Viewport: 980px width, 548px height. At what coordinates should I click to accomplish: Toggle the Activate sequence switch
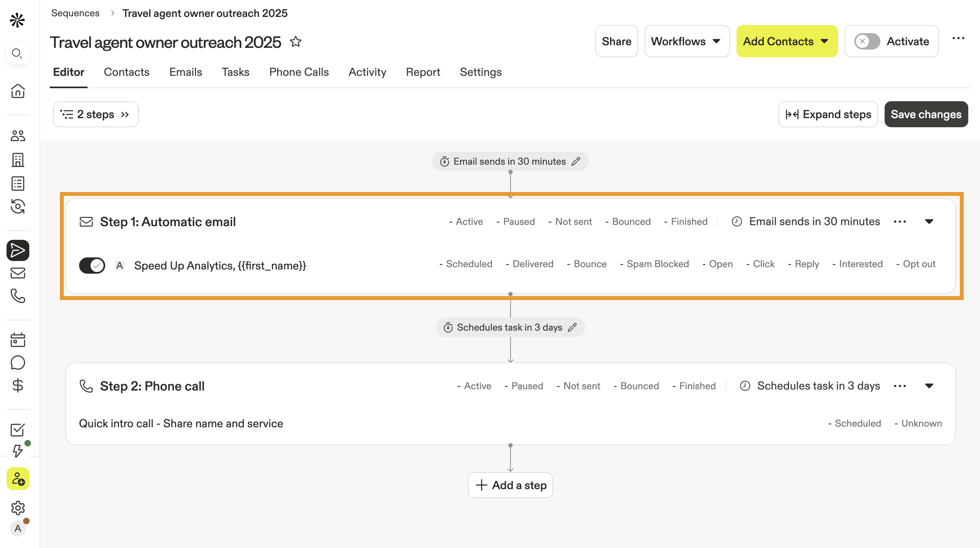pos(867,41)
